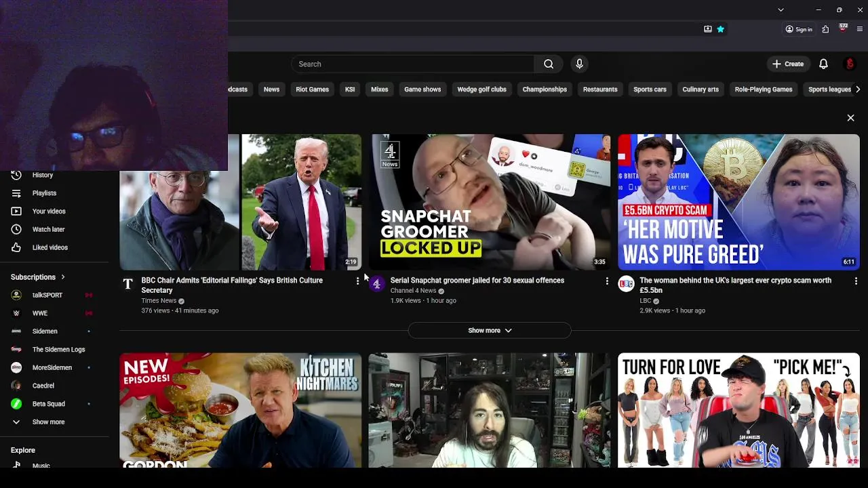Click install app icon in address bar
This screenshot has height=488, width=868.
click(708, 29)
